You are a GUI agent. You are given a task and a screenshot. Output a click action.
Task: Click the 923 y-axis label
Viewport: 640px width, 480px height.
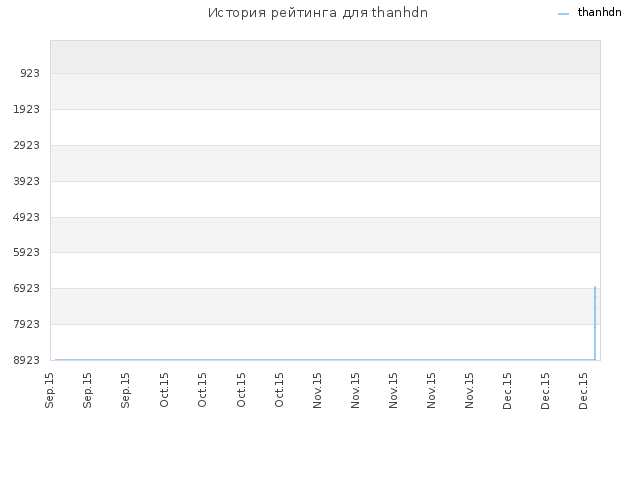[30, 73]
